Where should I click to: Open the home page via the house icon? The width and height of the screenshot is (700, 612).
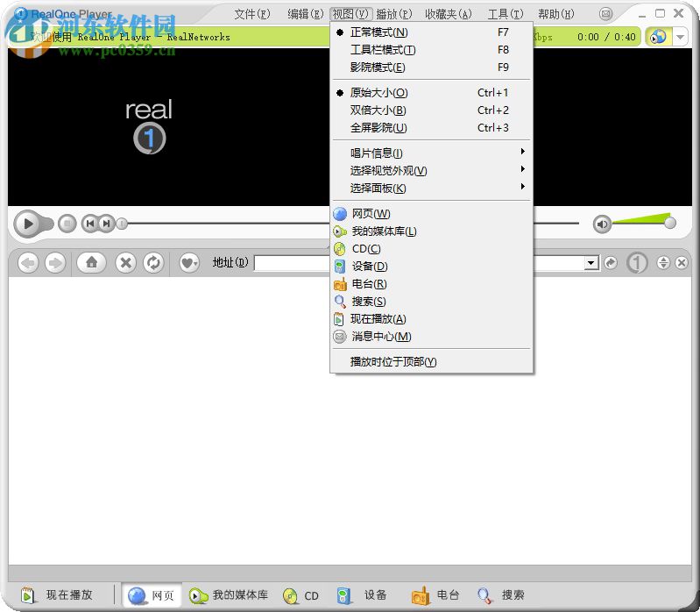click(91, 262)
